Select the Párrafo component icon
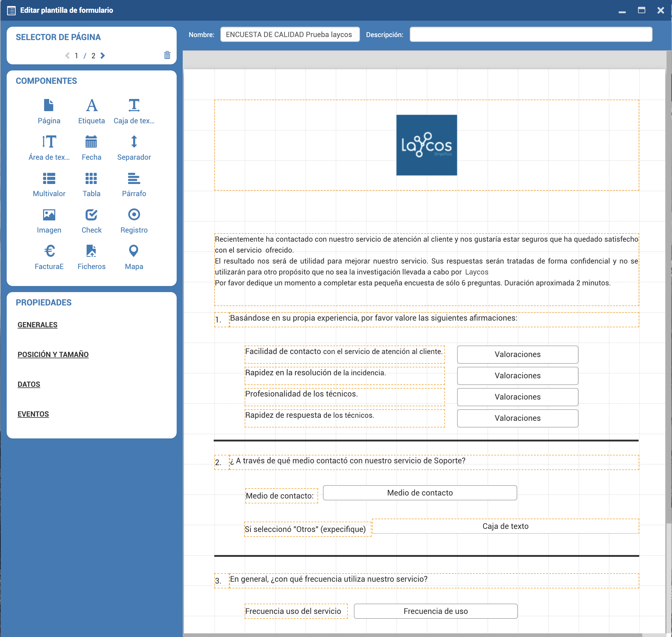This screenshot has height=637, width=672. (x=134, y=178)
